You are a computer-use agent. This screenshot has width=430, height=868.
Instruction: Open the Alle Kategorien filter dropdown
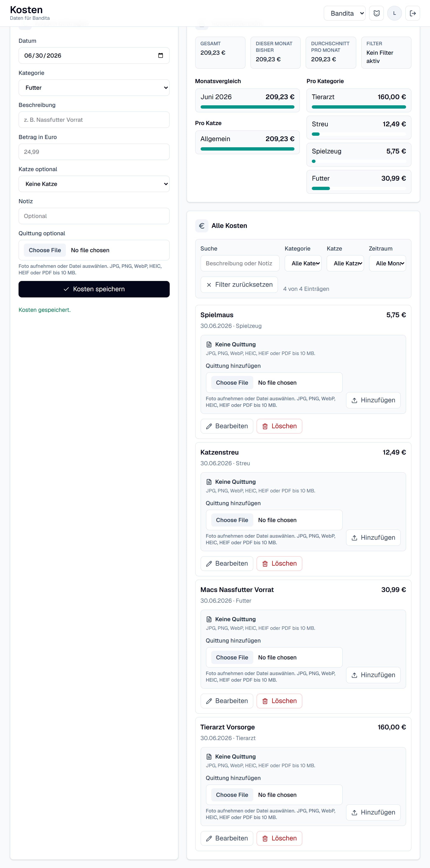pos(303,263)
